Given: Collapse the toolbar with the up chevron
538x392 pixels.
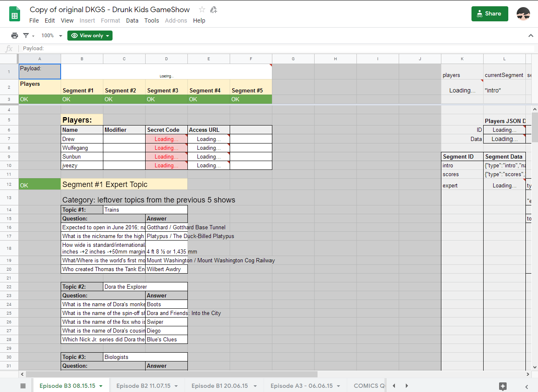Looking at the screenshot, I should coord(531,36).
